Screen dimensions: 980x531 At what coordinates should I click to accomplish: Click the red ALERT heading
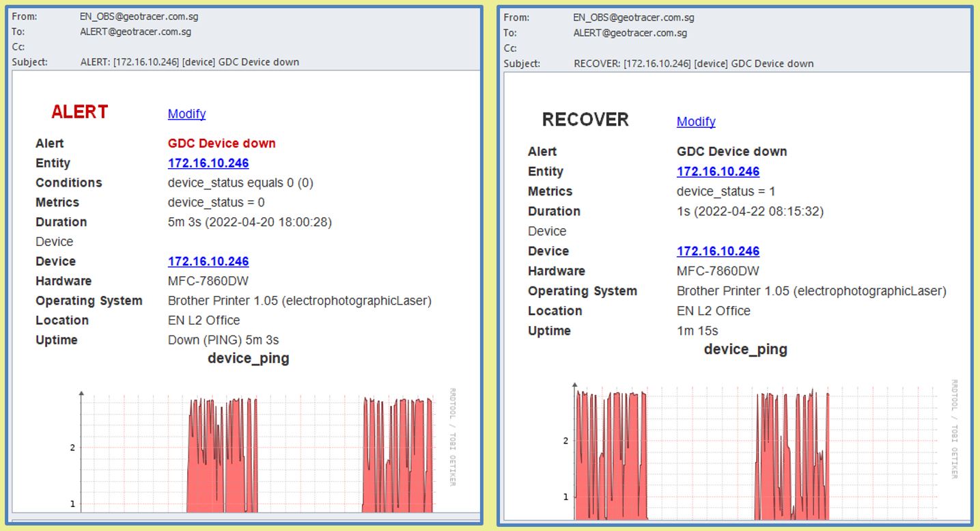pos(80,112)
